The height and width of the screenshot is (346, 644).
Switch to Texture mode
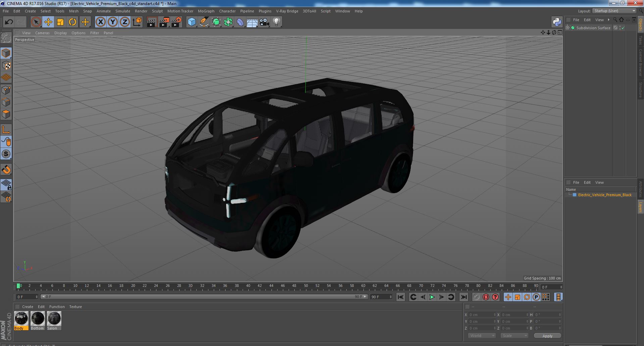click(6, 66)
